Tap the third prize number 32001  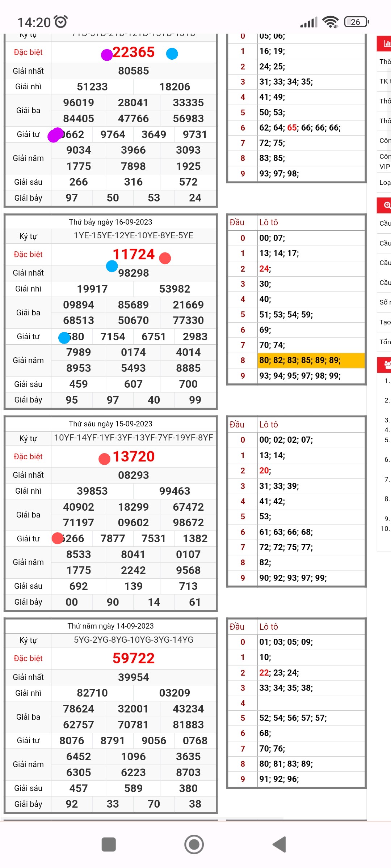(134, 709)
